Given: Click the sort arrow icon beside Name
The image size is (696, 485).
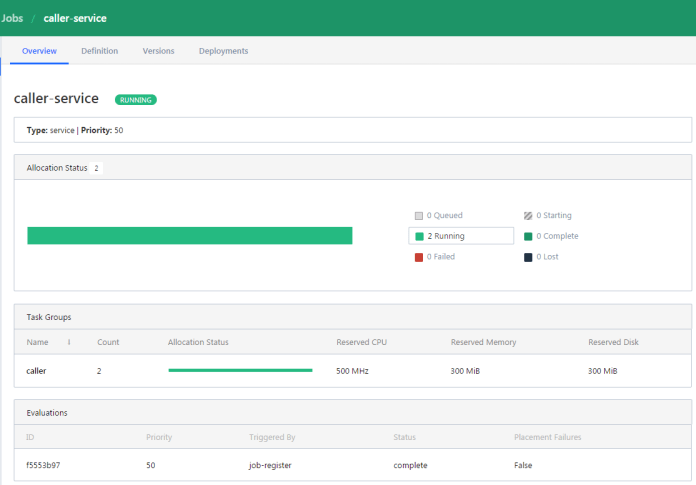Looking at the screenshot, I should point(69,342).
